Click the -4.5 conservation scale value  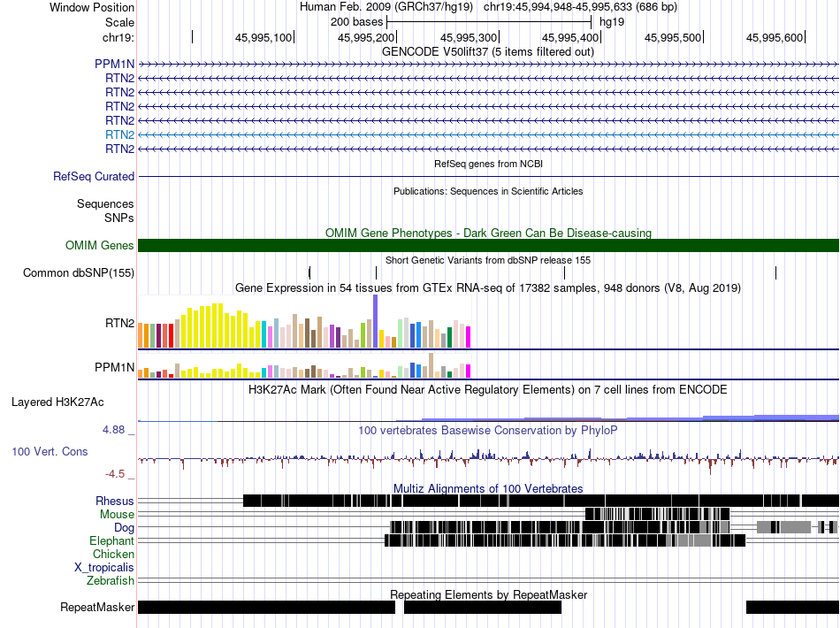(x=115, y=474)
